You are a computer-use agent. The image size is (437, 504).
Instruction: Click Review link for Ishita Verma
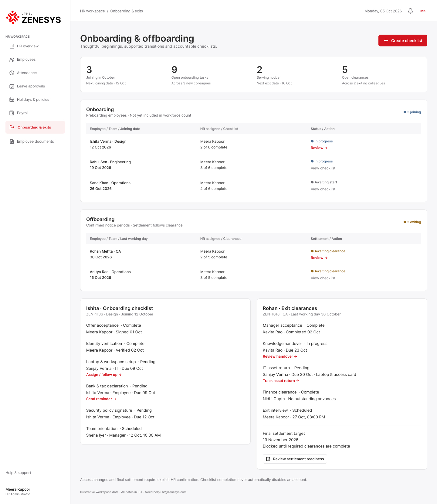coord(319,148)
